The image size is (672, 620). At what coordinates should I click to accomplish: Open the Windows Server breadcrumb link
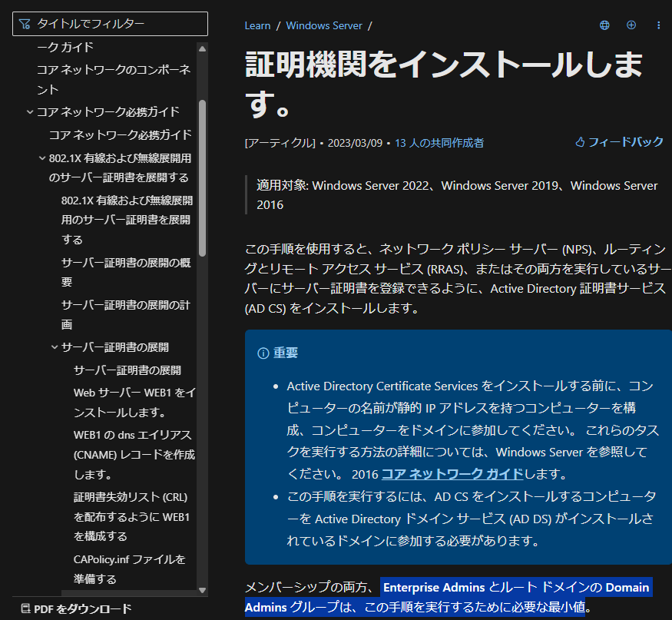324,25
